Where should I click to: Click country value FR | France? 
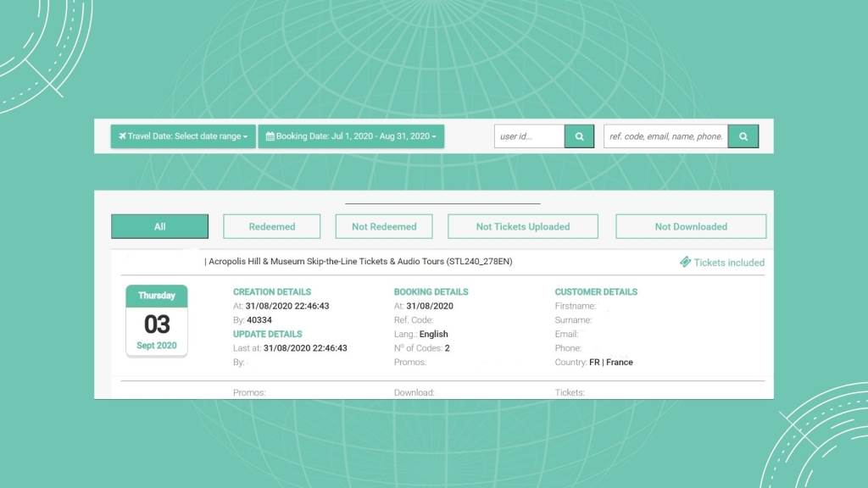pyautogui.click(x=611, y=363)
